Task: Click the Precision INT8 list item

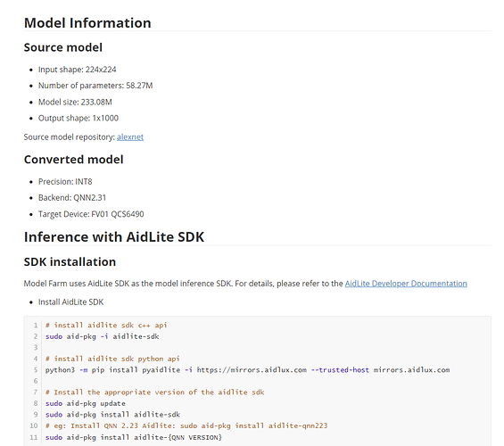Action: pyautogui.click(x=65, y=182)
